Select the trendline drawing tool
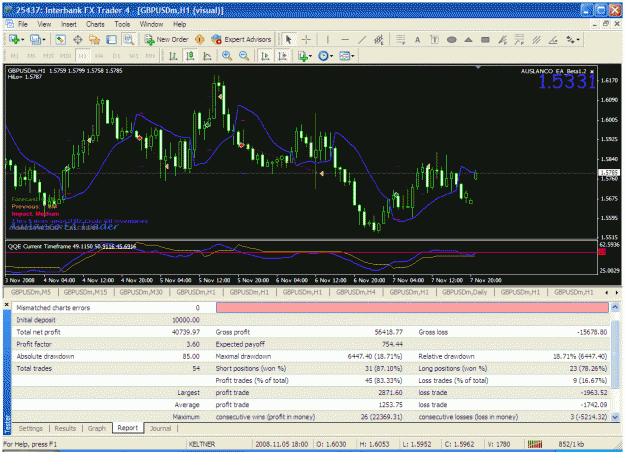The image size is (625, 452). tap(362, 39)
